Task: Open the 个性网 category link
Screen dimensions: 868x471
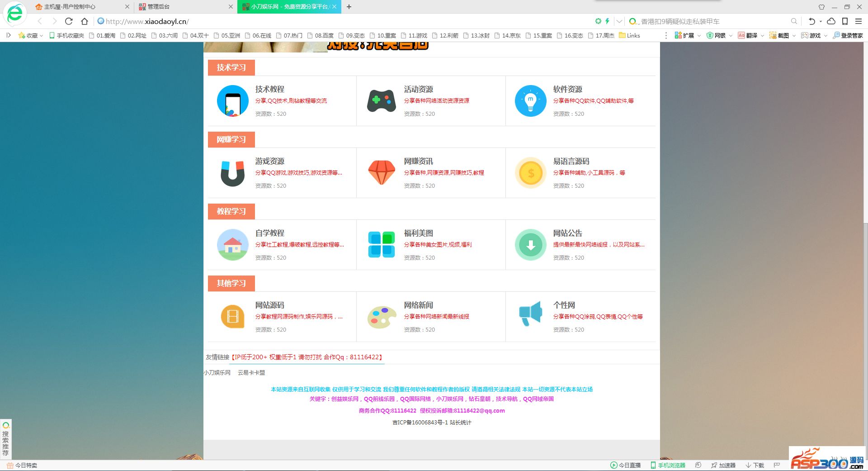Action: point(564,305)
